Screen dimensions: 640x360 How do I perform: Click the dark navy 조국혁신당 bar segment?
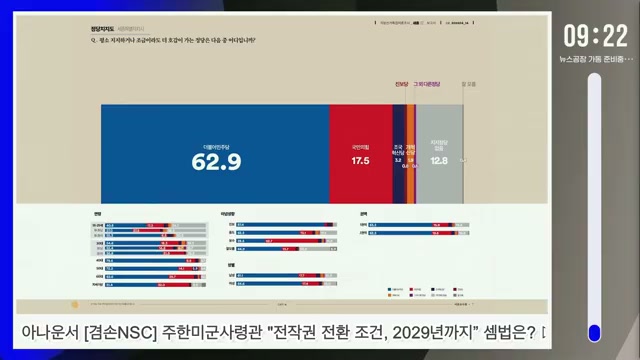pyautogui.click(x=398, y=154)
